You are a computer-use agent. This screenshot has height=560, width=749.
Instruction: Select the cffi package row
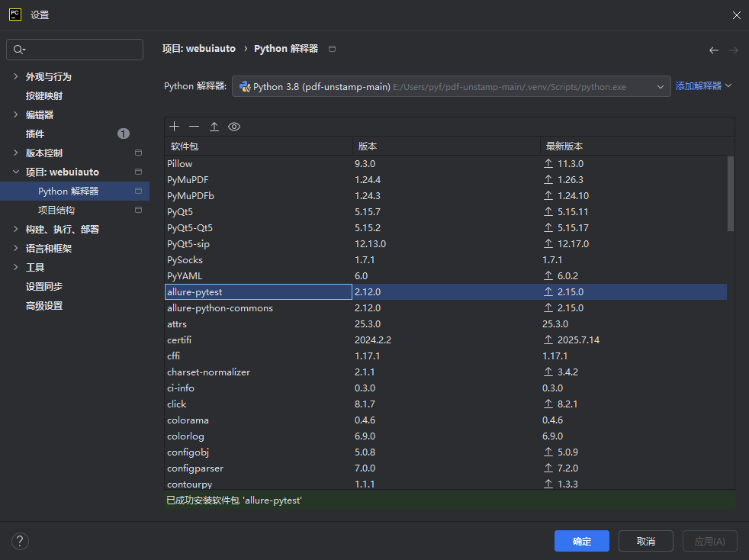point(445,356)
